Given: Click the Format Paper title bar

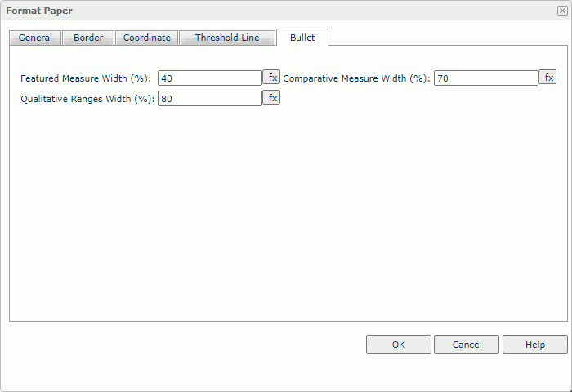Looking at the screenshot, I should coord(245,11).
